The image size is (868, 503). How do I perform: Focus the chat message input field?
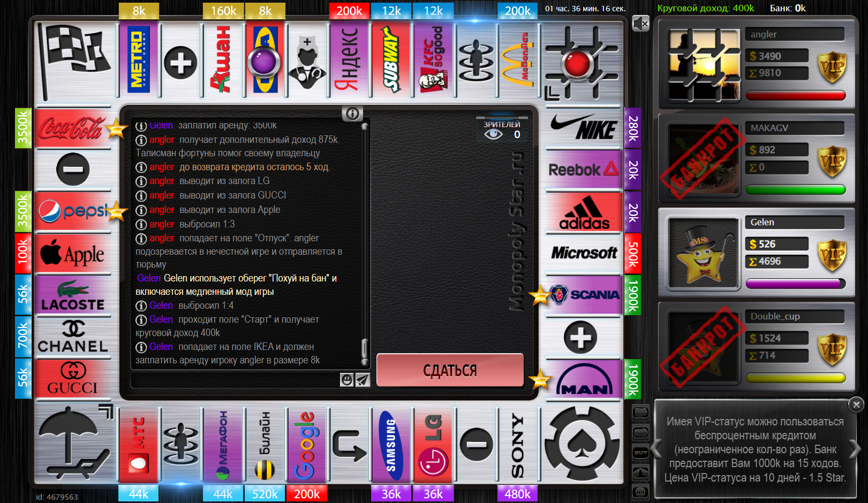(235, 379)
